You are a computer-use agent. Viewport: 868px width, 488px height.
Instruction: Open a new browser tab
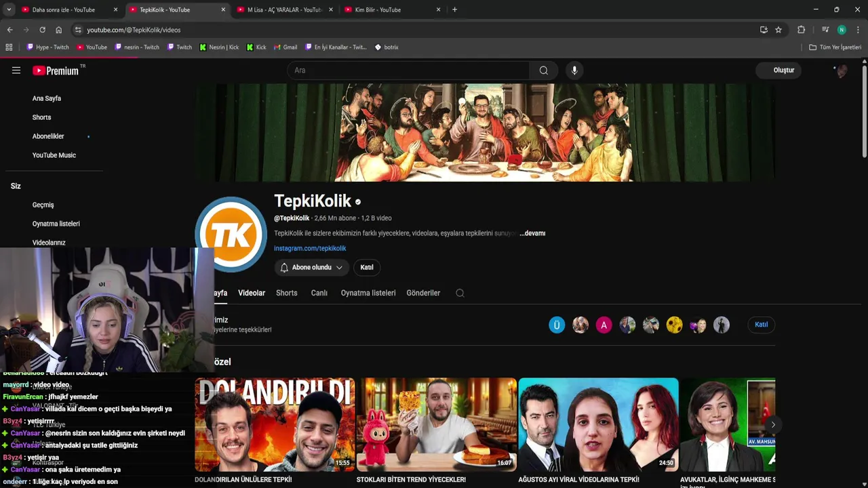click(454, 9)
